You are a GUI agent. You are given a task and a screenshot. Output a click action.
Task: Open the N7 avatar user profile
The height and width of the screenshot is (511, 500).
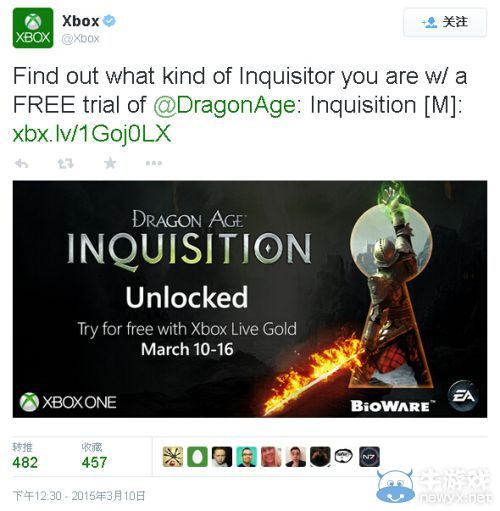(x=369, y=456)
